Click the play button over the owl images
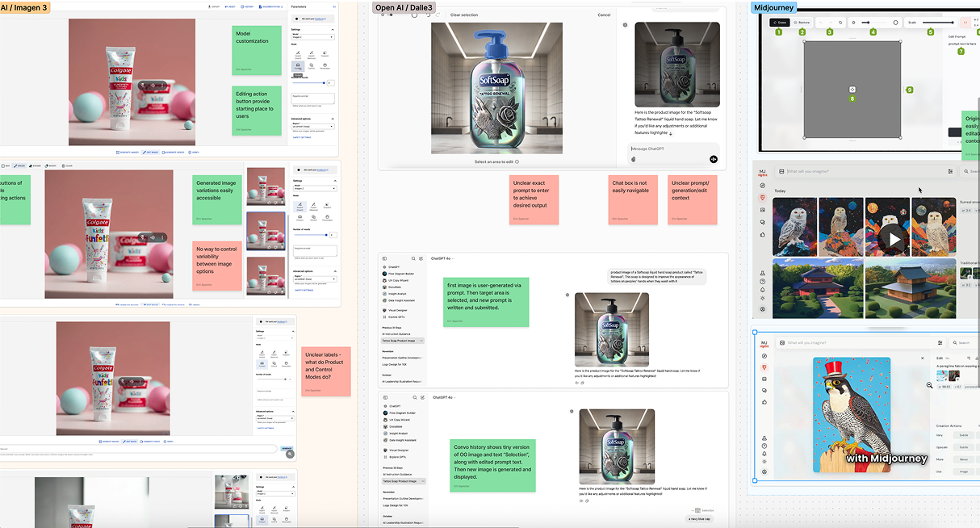Image resolution: width=980 pixels, height=528 pixels. [x=894, y=238]
